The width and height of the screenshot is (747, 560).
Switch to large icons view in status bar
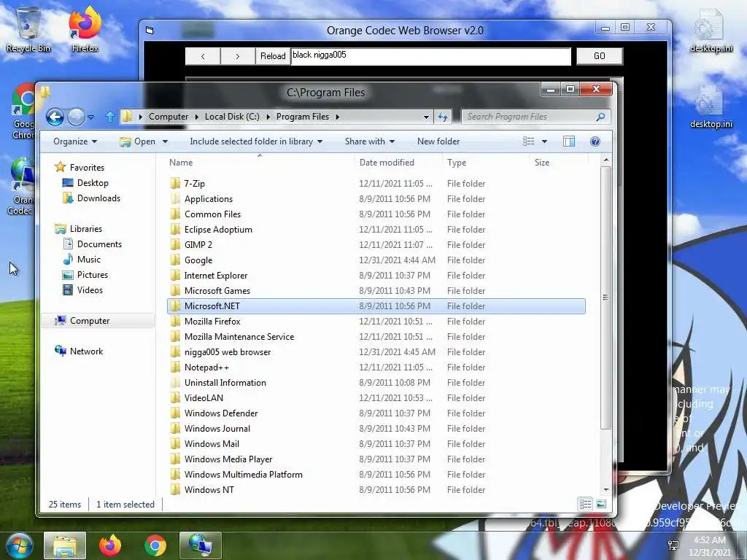[x=601, y=505]
